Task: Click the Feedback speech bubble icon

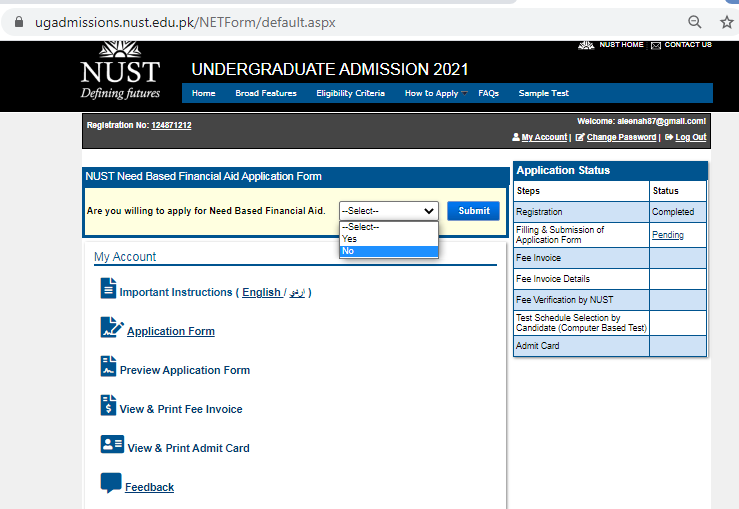Action: [x=111, y=483]
